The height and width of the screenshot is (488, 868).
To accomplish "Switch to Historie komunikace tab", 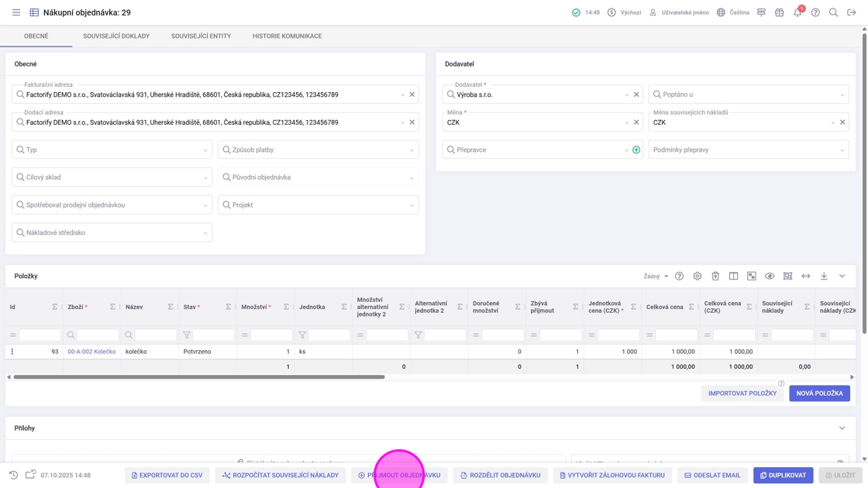I will [288, 36].
